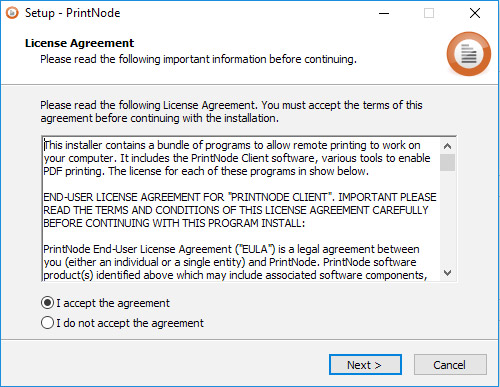Click the PrintNode EULA legal agreement paragraph
Screen dimensions: 500x387
pyautogui.click(x=235, y=262)
